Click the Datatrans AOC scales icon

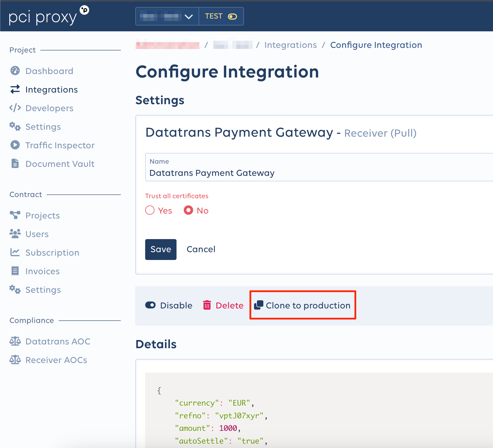point(15,341)
